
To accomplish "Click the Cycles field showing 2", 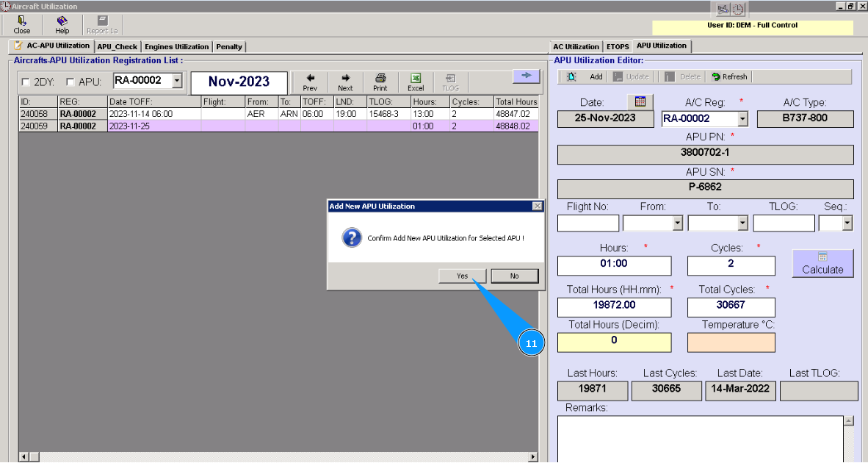I will point(731,265).
